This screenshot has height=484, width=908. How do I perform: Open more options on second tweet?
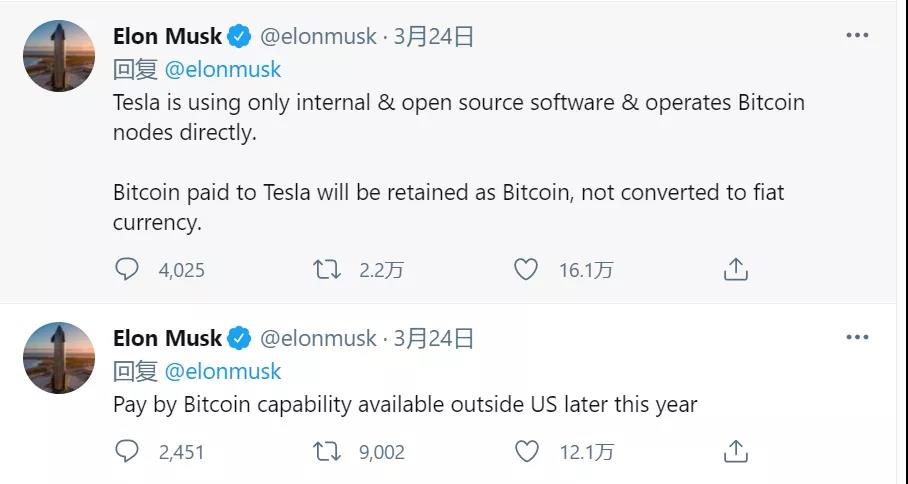pyautogui.click(x=857, y=338)
